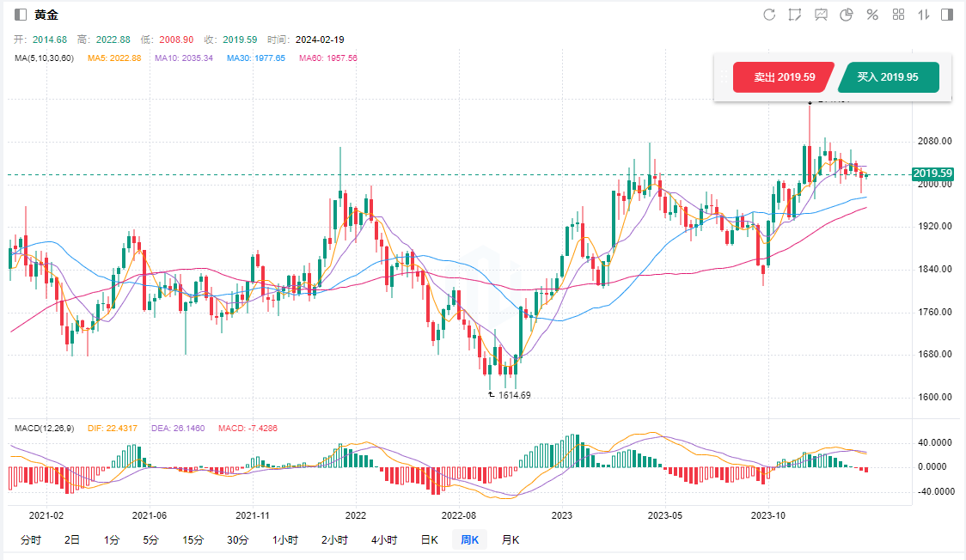Click the refresh chart icon

tap(769, 15)
